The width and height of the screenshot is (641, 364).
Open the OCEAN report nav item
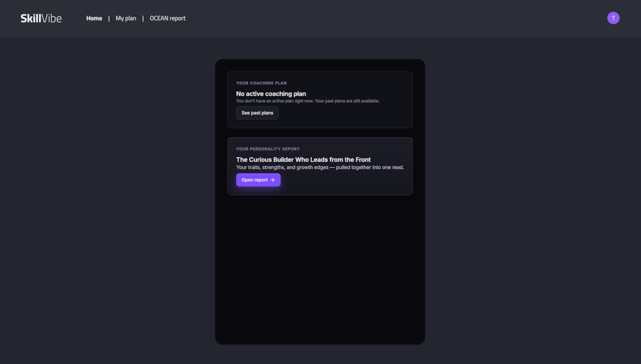coord(168,18)
